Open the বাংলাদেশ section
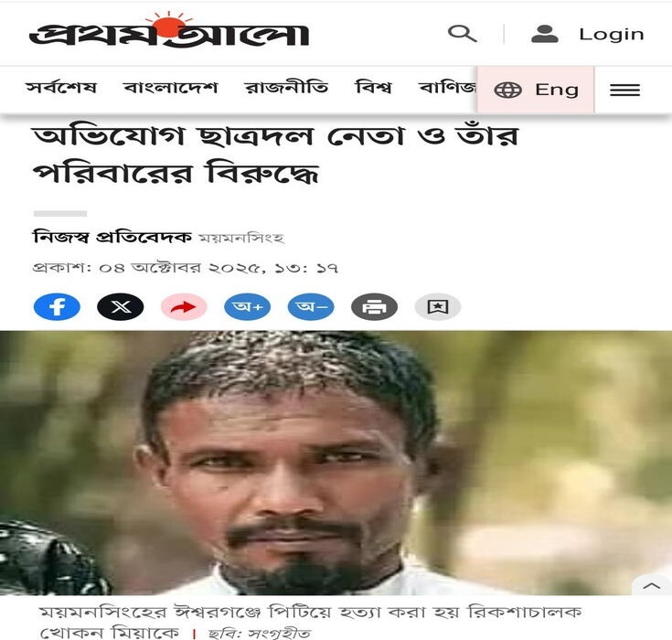This screenshot has height=640, width=672. [171, 88]
